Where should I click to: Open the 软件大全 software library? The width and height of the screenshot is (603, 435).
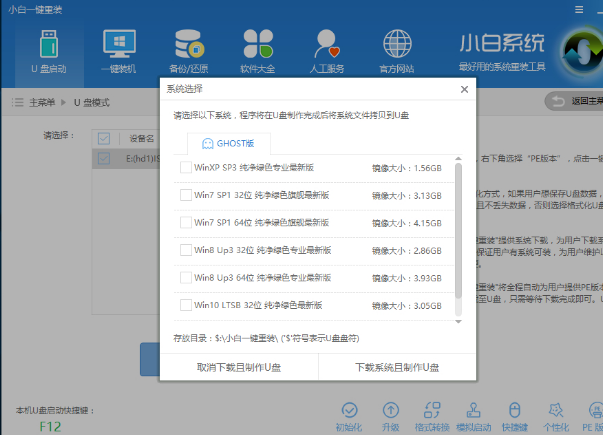click(258, 49)
